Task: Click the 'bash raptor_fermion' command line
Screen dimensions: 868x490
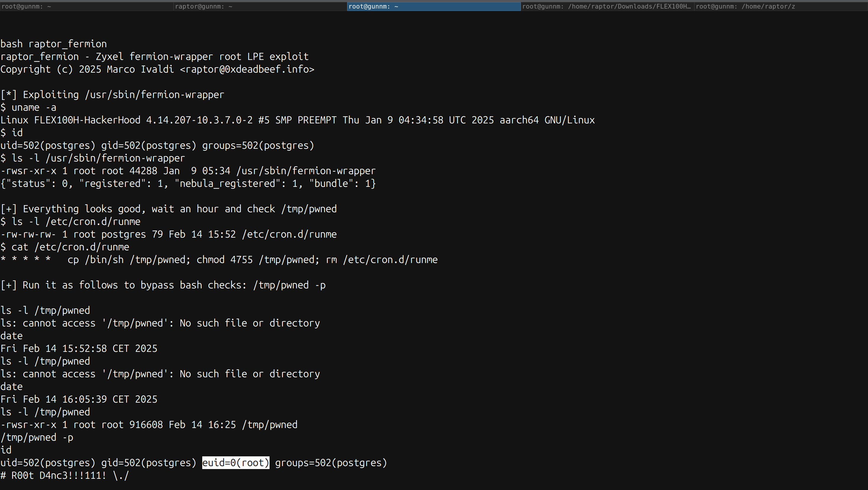Action: click(x=53, y=44)
